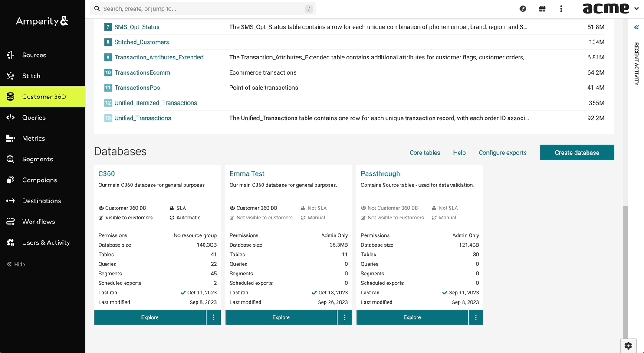The width and height of the screenshot is (644, 353).
Task: Select the Users & Activity icon
Action: (x=10, y=242)
